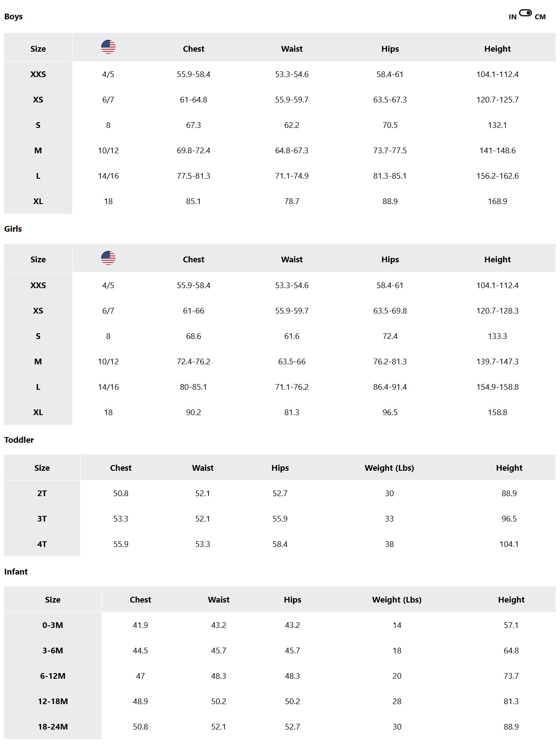Select the Infant 0-3M size row label
The image size is (560, 744).
click(x=53, y=625)
